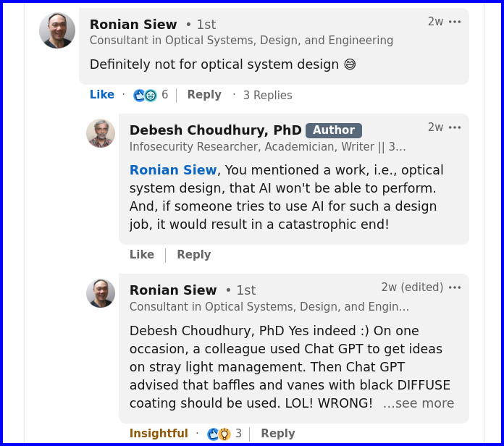Open options menu on Ronian Siew's edited reply
504x446 pixels.
455,287
